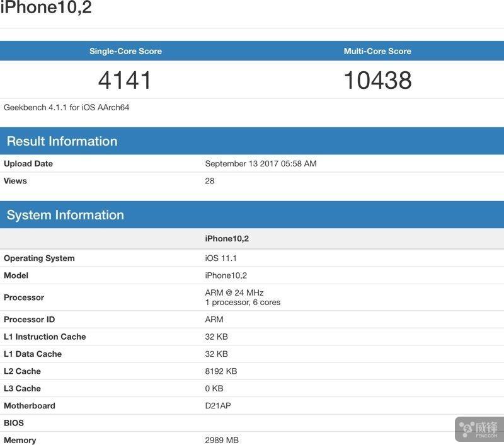Viewport: 504px width, 445px height.
Task: Select the Model value iPhone10,2
Action: click(x=226, y=275)
